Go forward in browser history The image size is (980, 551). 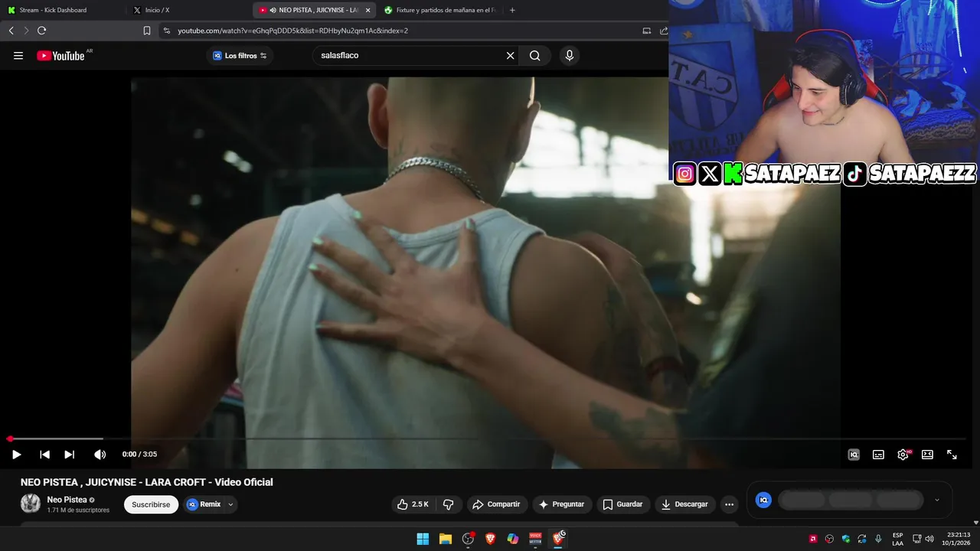[26, 31]
